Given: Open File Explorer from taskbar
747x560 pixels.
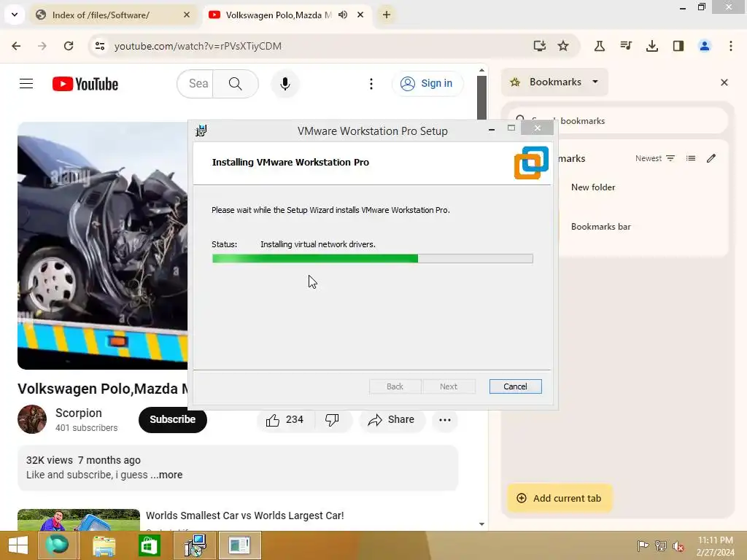Looking at the screenshot, I should click(x=104, y=545).
